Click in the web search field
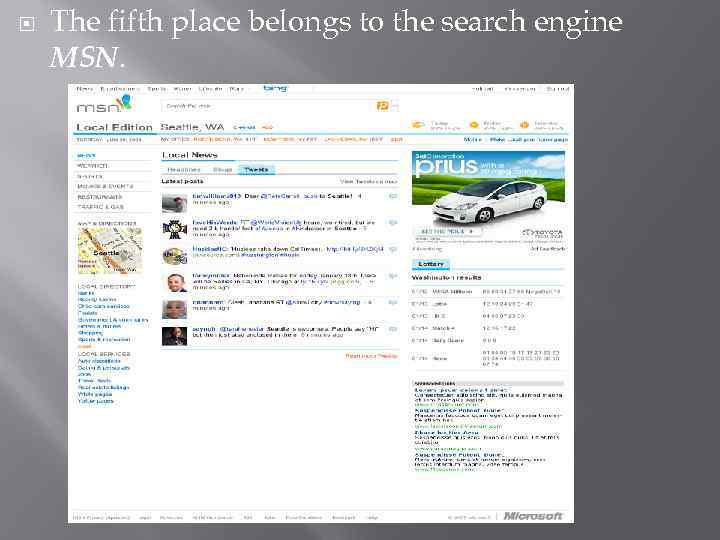 (269, 106)
